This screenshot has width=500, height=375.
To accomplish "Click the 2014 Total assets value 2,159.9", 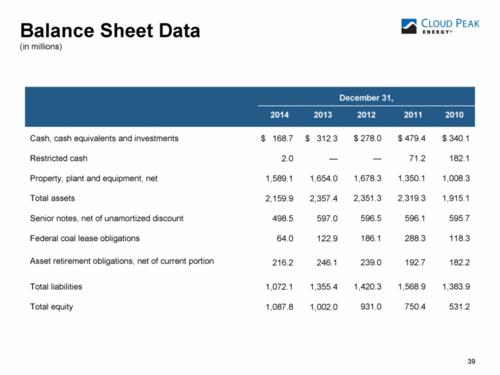I will [279, 198].
